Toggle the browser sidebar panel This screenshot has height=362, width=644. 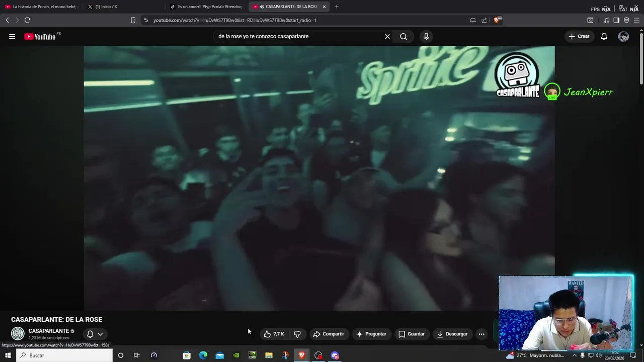pos(616,20)
